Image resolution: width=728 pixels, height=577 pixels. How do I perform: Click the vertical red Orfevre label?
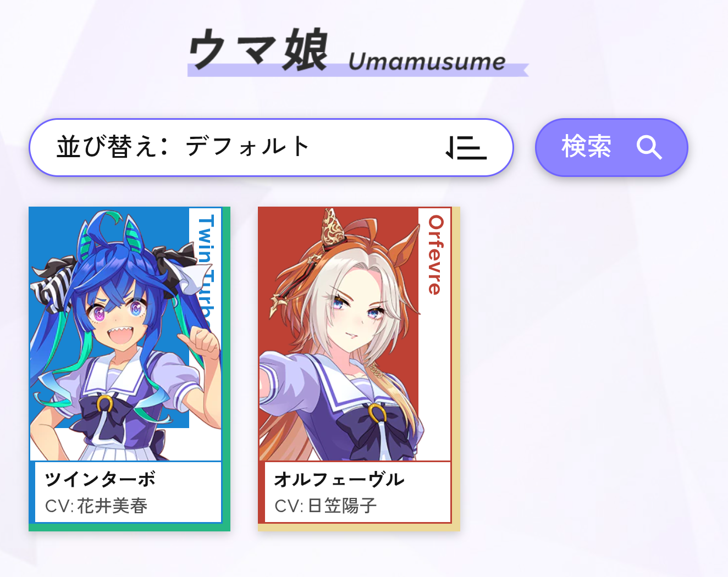pyautogui.click(x=435, y=255)
